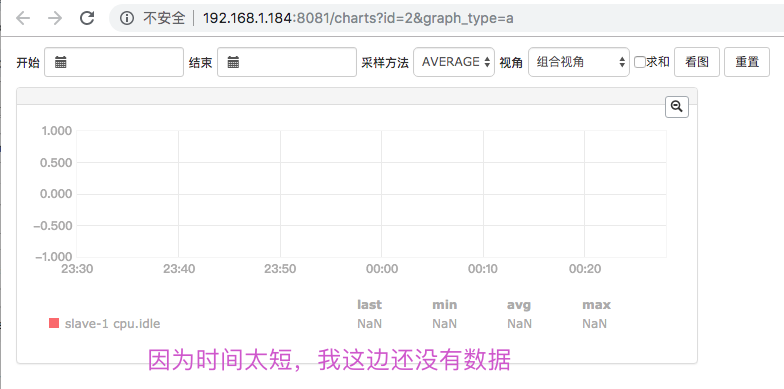Click the 采样方法 label
The image size is (784, 389).
point(385,62)
